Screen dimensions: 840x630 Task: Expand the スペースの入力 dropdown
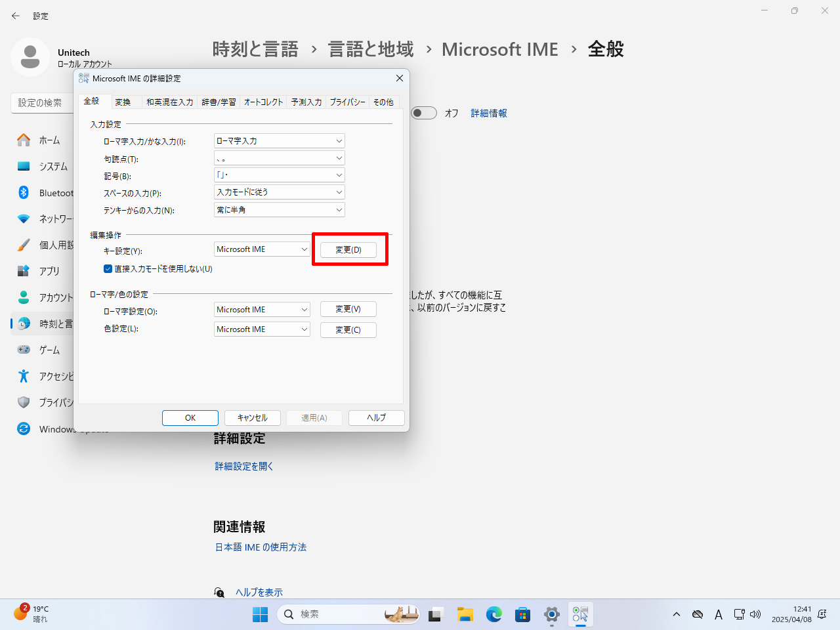point(280,192)
